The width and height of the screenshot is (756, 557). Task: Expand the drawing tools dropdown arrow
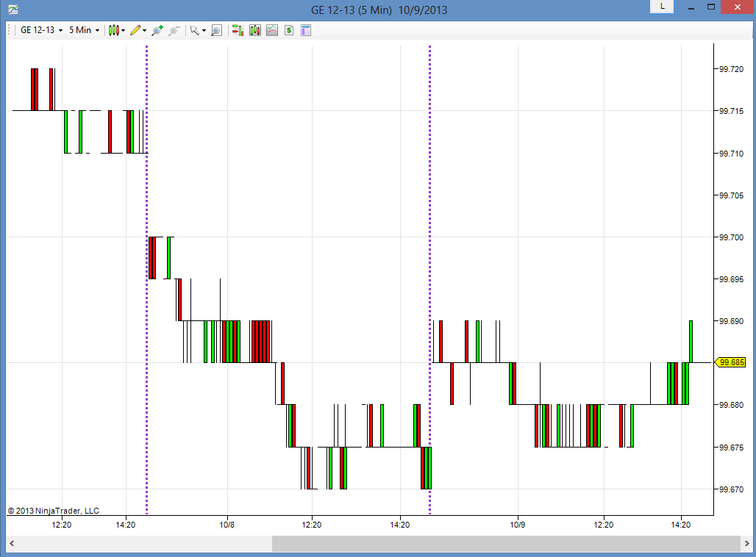click(145, 30)
